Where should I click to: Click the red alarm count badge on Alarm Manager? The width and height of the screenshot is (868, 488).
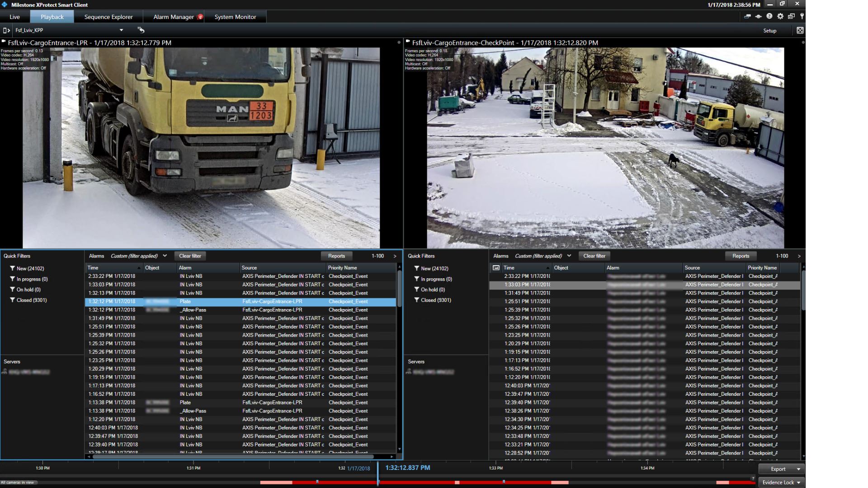200,17
